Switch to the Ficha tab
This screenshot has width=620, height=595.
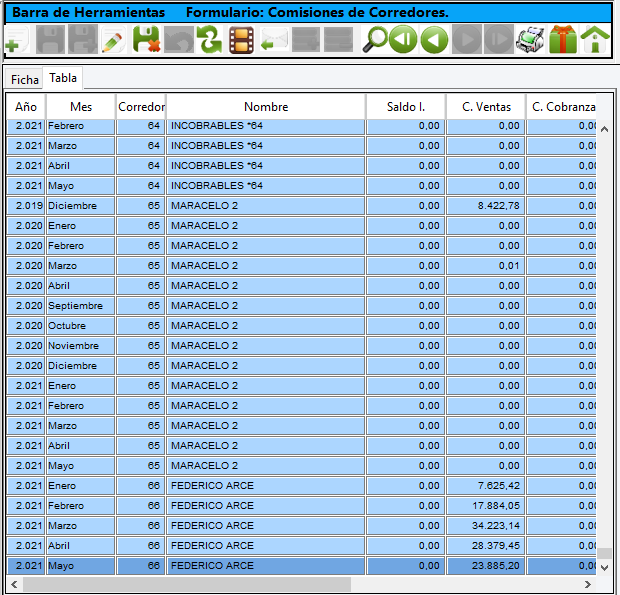click(25, 80)
